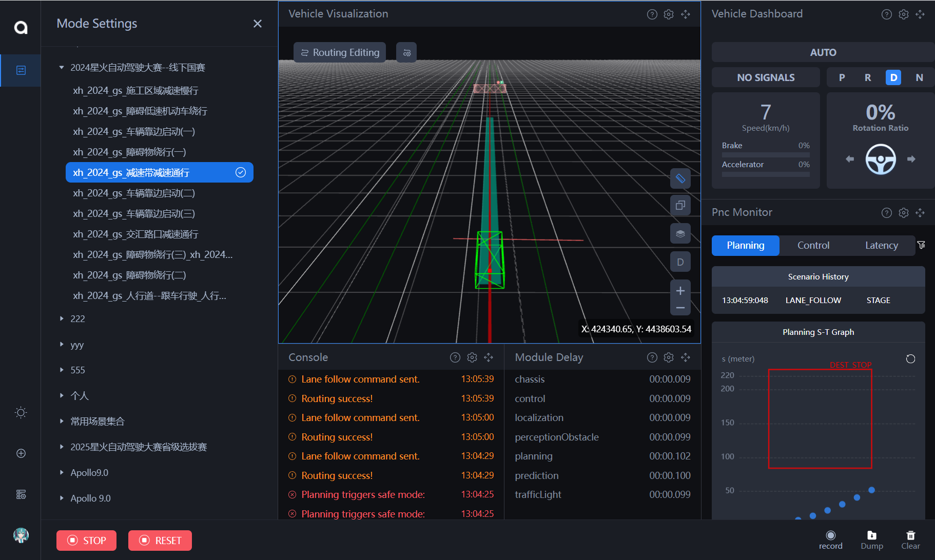Click the ruler measurement tool icon
This screenshot has height=560, width=935.
point(680,178)
